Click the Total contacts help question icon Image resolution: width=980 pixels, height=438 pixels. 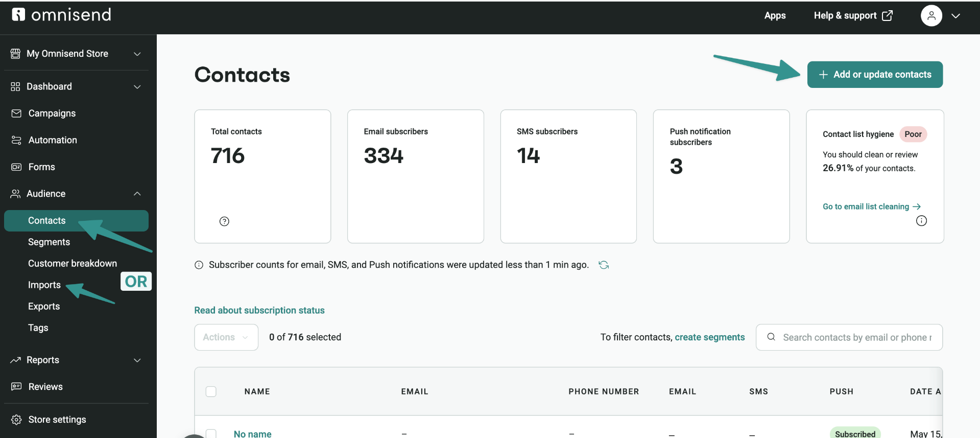click(224, 221)
